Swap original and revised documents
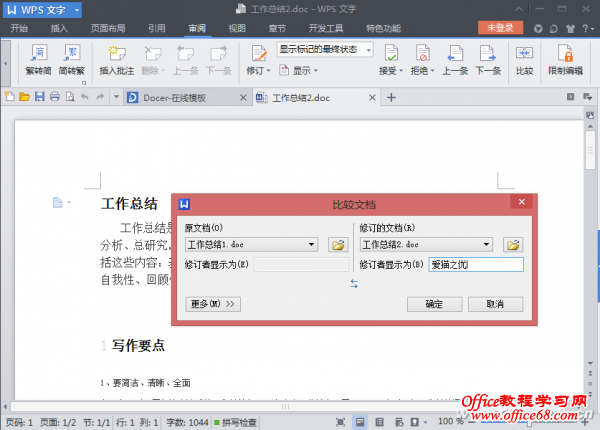 (354, 283)
